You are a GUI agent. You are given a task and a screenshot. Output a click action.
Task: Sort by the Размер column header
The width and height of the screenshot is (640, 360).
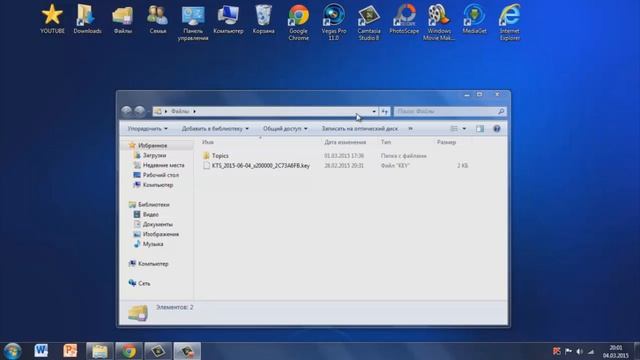coord(446,142)
